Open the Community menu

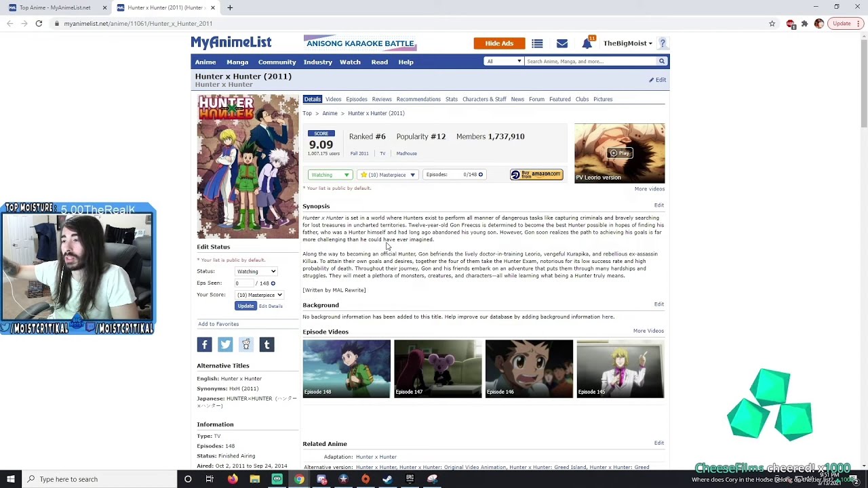277,62
